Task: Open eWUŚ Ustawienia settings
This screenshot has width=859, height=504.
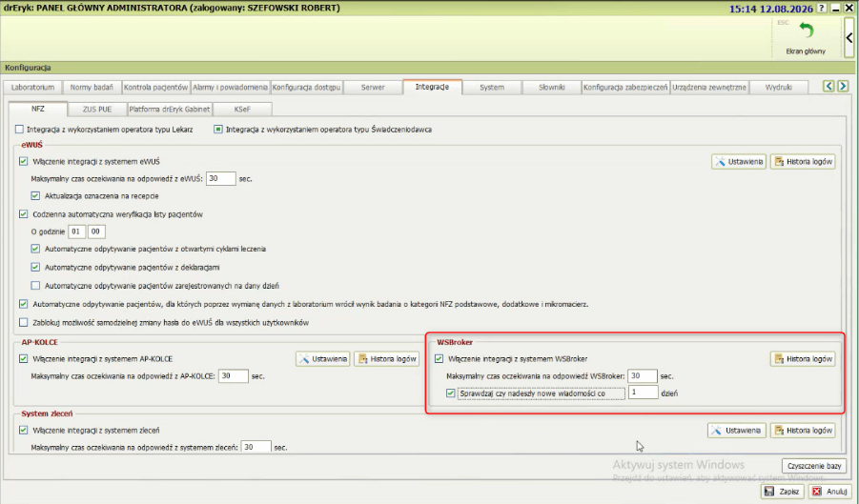Action: point(739,161)
